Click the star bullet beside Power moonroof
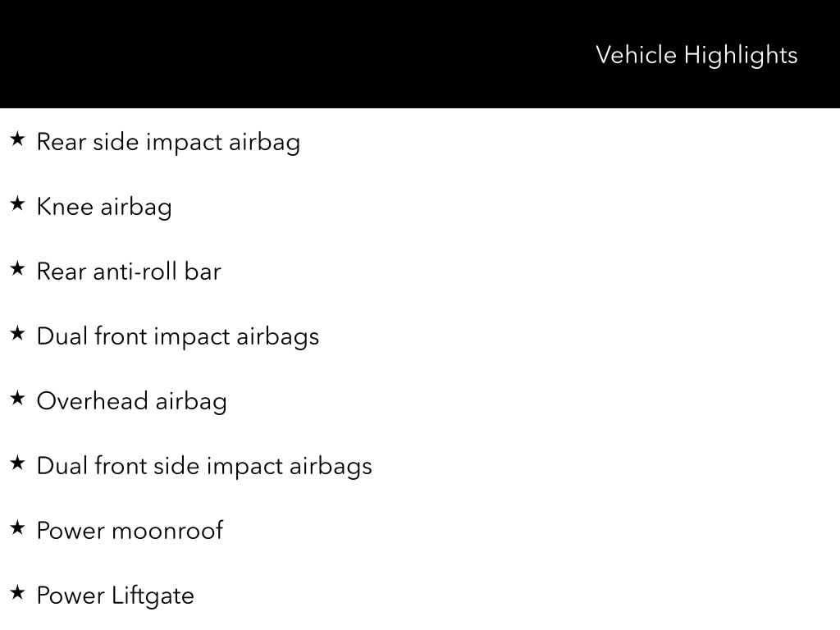This screenshot has height=630, width=840. point(17,529)
